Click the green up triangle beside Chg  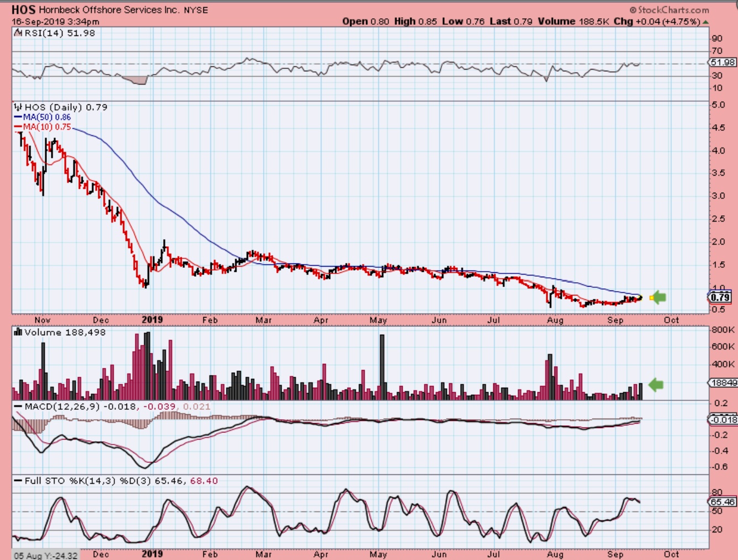click(705, 22)
